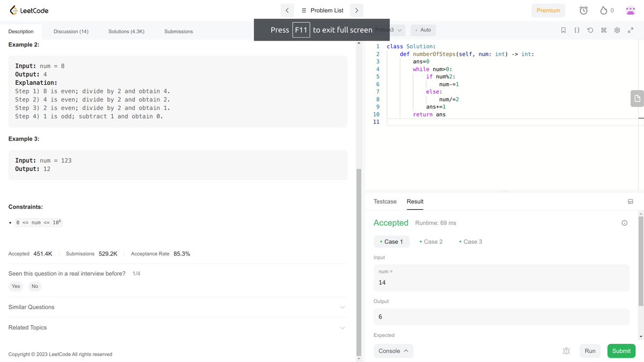The height and width of the screenshot is (362, 644).
Task: Click the debugger bug icon
Action: pyautogui.click(x=566, y=351)
